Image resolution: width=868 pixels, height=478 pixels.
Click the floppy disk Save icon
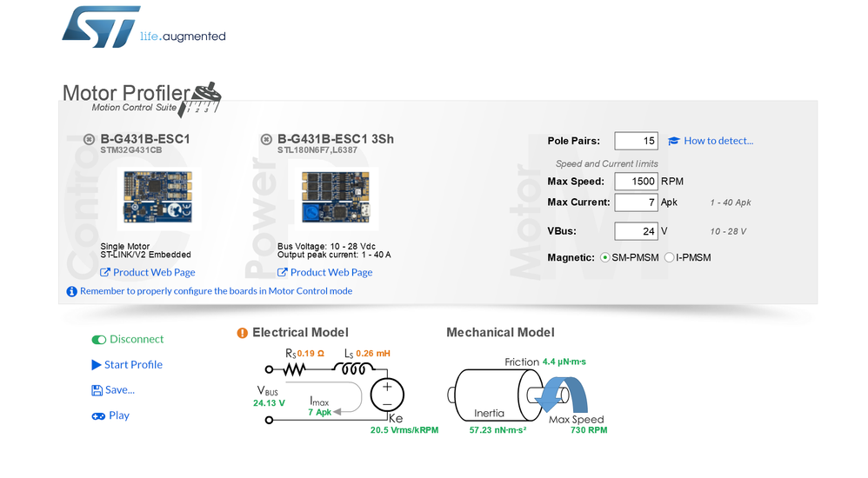(97, 390)
